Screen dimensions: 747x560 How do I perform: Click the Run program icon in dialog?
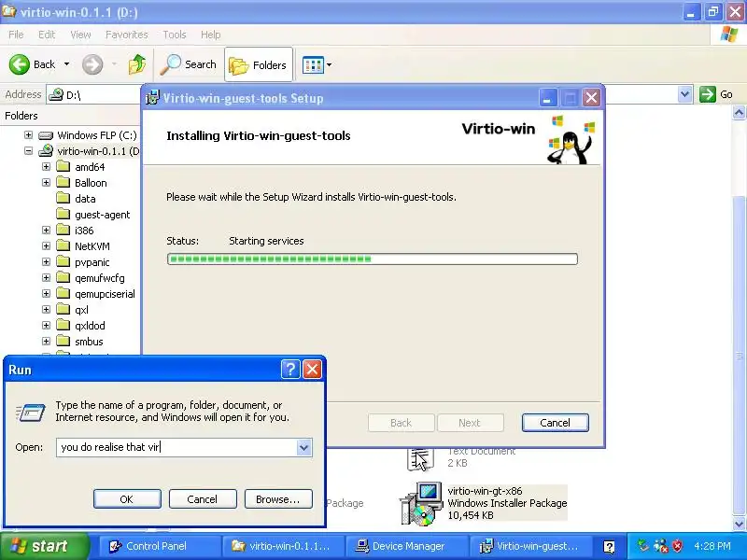(31, 412)
